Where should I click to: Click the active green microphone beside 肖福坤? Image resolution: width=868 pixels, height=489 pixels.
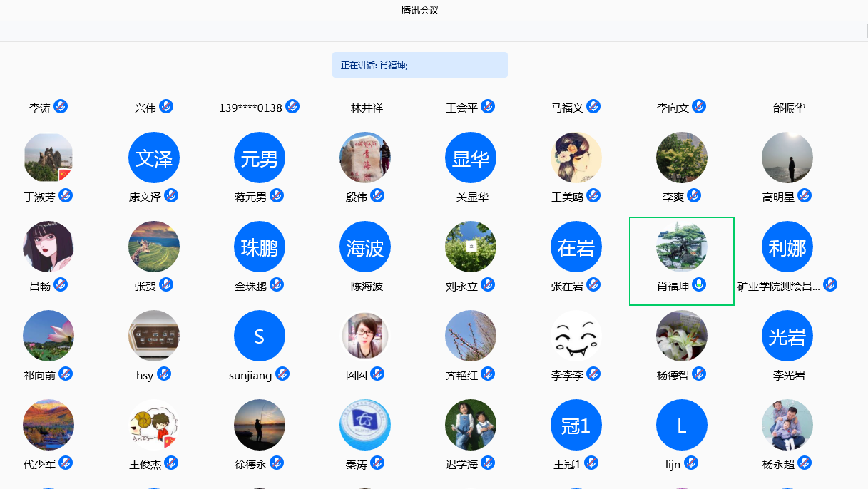point(700,285)
